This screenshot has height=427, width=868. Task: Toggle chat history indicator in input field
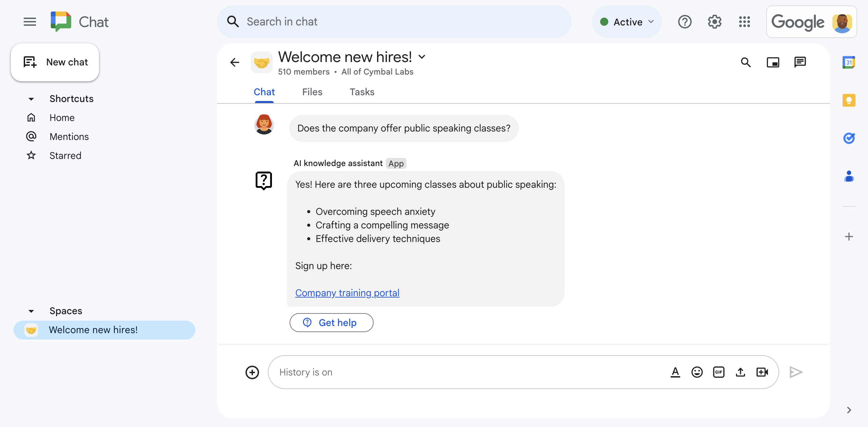click(x=305, y=371)
